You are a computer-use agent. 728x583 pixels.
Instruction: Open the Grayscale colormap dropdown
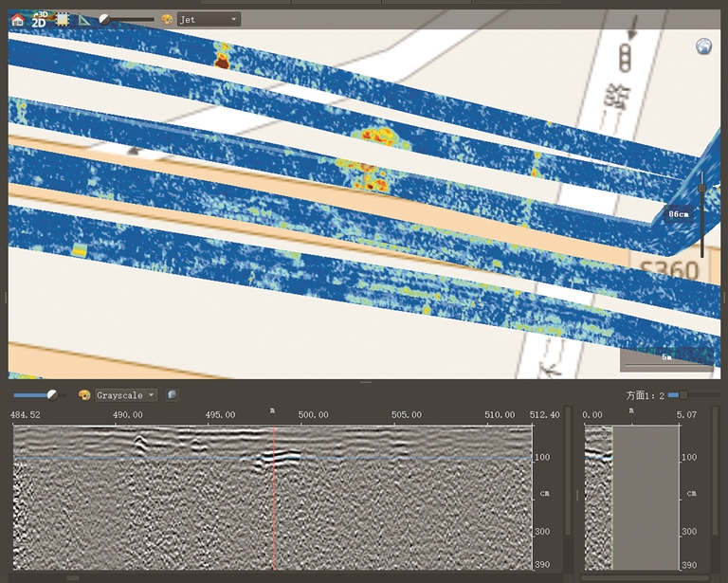tap(126, 394)
